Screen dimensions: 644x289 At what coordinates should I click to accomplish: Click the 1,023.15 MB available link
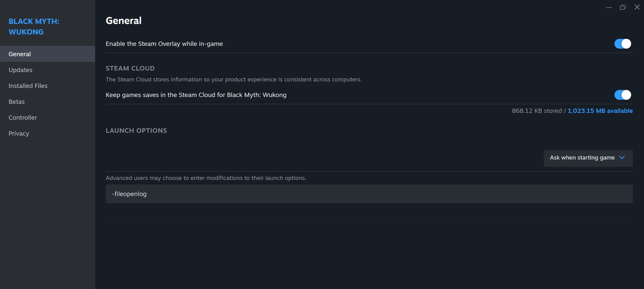click(600, 111)
